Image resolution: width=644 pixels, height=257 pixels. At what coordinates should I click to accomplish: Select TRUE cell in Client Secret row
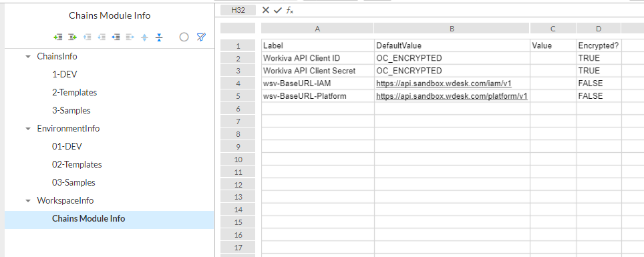pyautogui.click(x=599, y=71)
